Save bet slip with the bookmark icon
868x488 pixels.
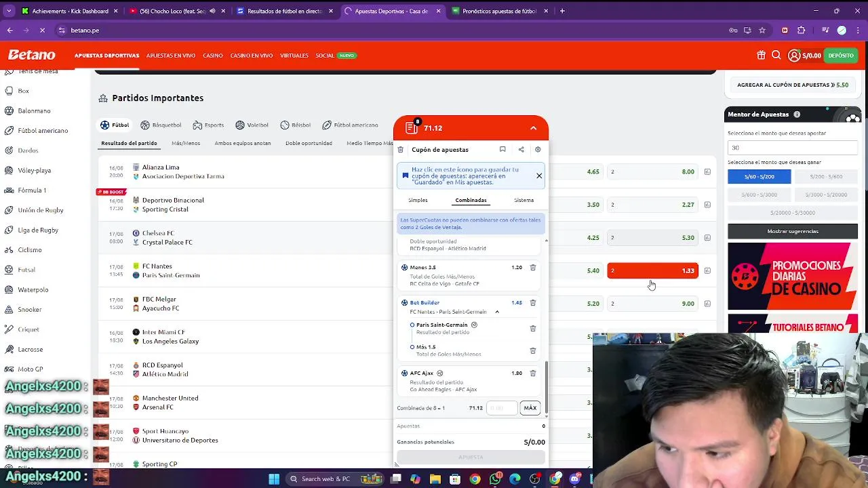(x=502, y=150)
